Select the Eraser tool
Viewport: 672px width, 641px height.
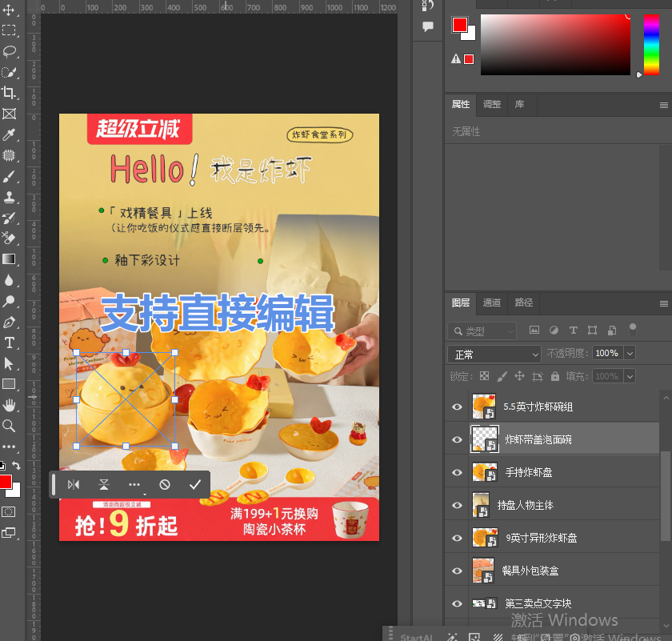pos(9,238)
